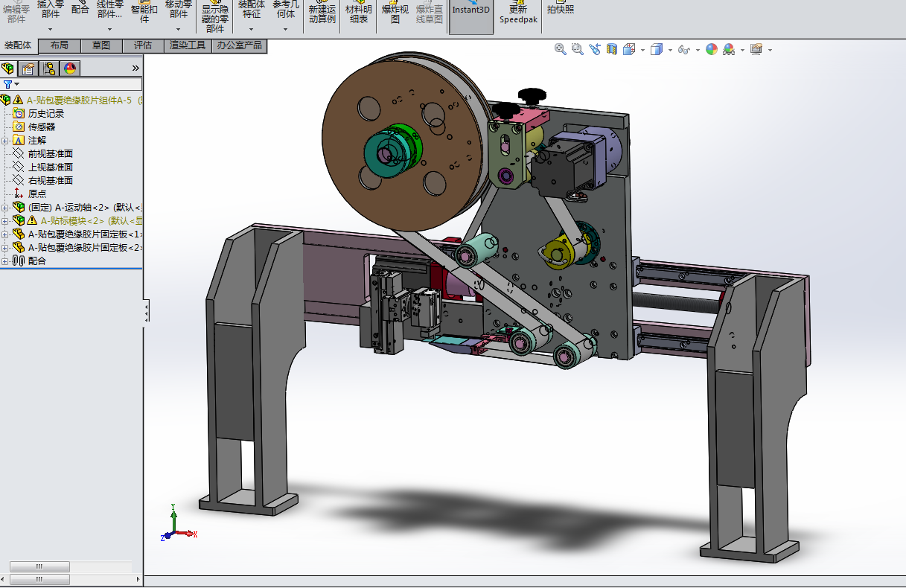Click the Previous View icon
906x588 pixels.
click(594, 50)
